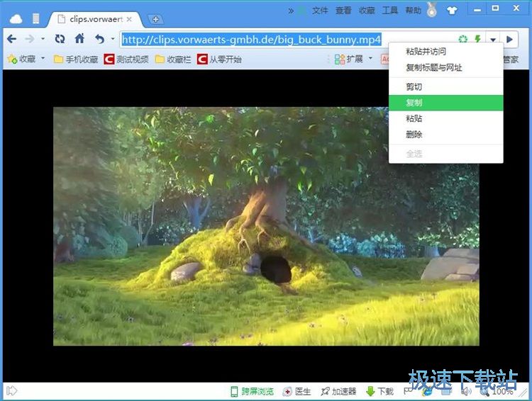532x401 pixels.
Task: Open the 手机收藏 bookmark folder
Action: 76,60
